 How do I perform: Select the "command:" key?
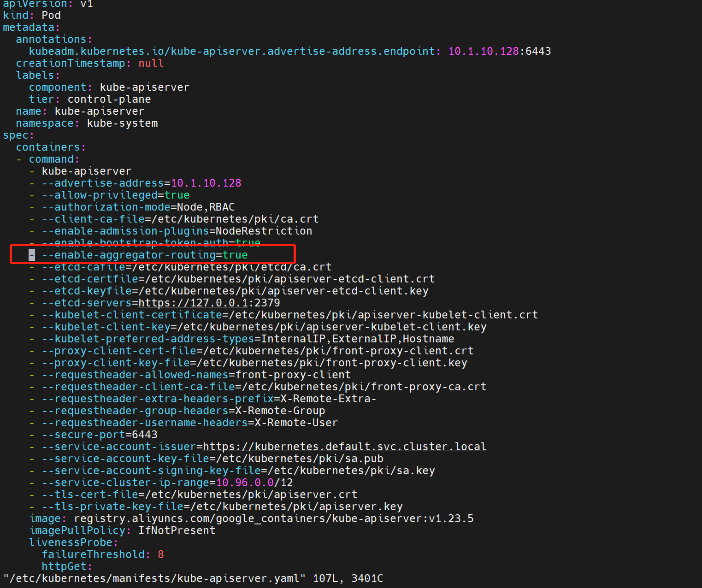(x=54, y=159)
